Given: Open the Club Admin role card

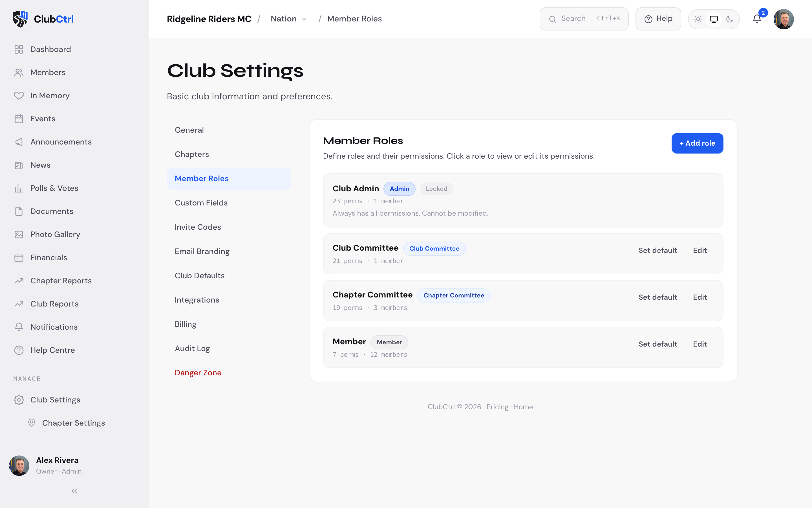Looking at the screenshot, I should [523, 200].
